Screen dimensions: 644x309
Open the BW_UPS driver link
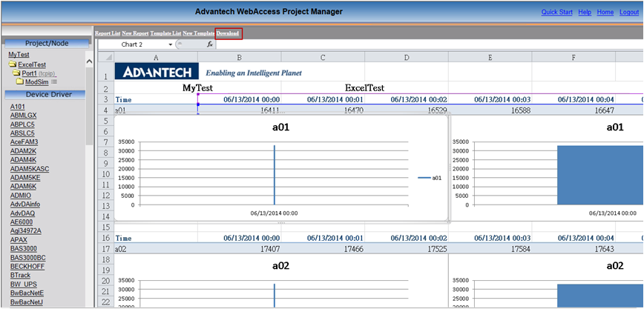click(23, 284)
